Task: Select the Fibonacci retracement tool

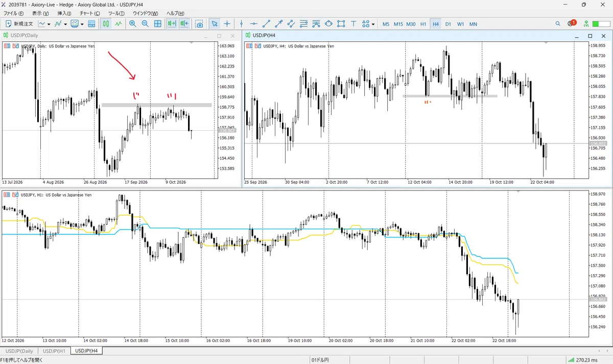Action: click(x=303, y=24)
